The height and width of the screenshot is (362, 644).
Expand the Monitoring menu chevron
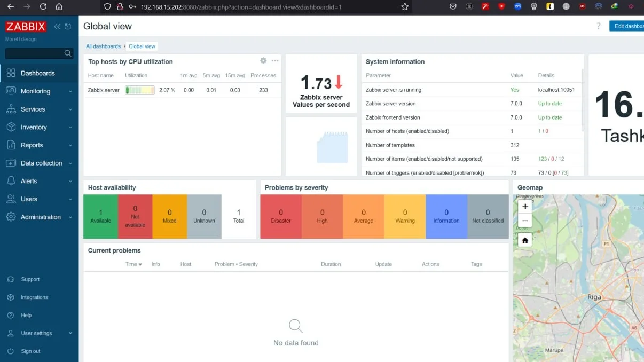click(70, 91)
